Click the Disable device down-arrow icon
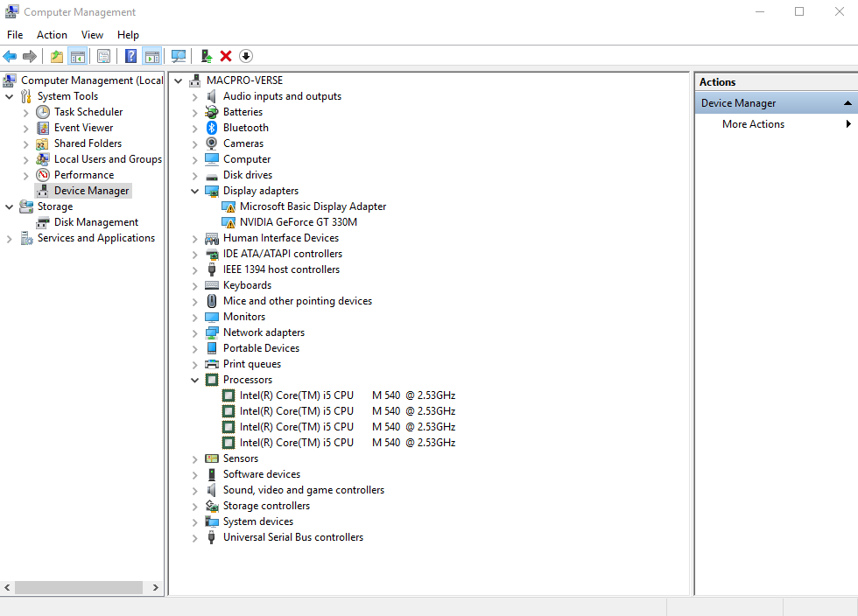The width and height of the screenshot is (858, 616). pyautogui.click(x=246, y=56)
